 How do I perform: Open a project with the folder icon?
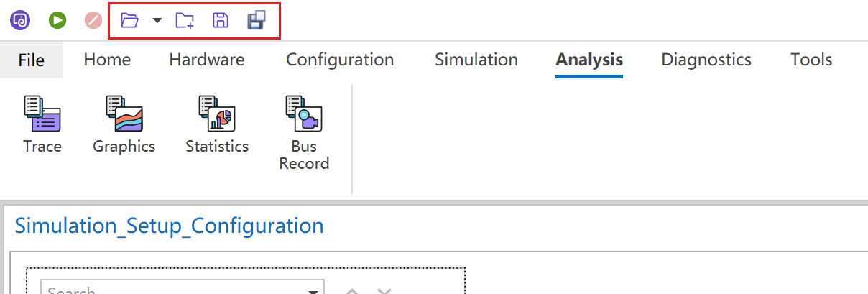click(129, 20)
